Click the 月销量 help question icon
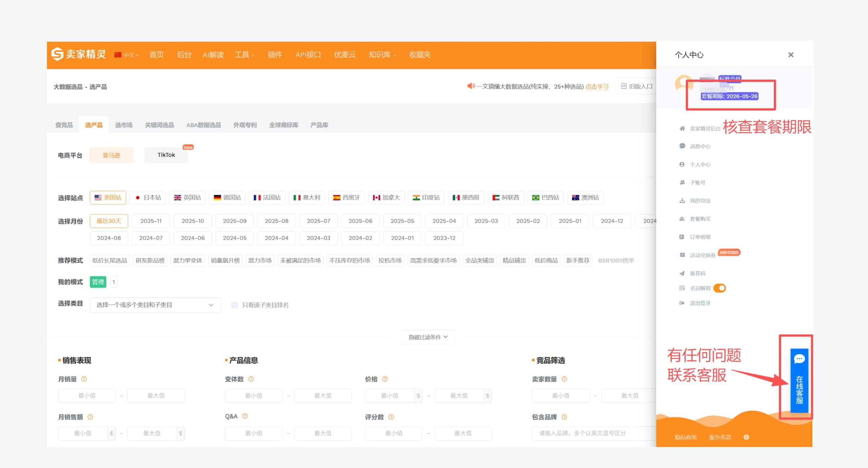 click(x=84, y=379)
